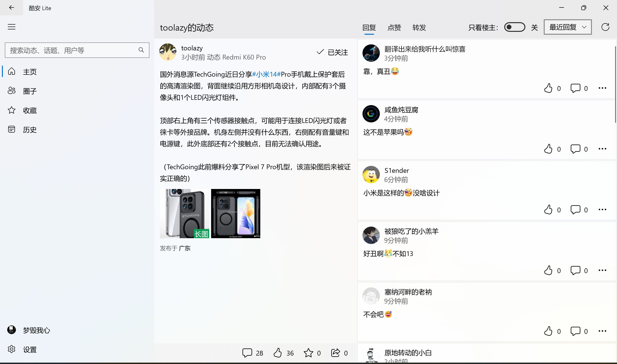Image resolution: width=617 pixels, height=364 pixels.
Task: Open 翻译出来给我听什么叫惊喜 user avatar
Action: point(371,53)
